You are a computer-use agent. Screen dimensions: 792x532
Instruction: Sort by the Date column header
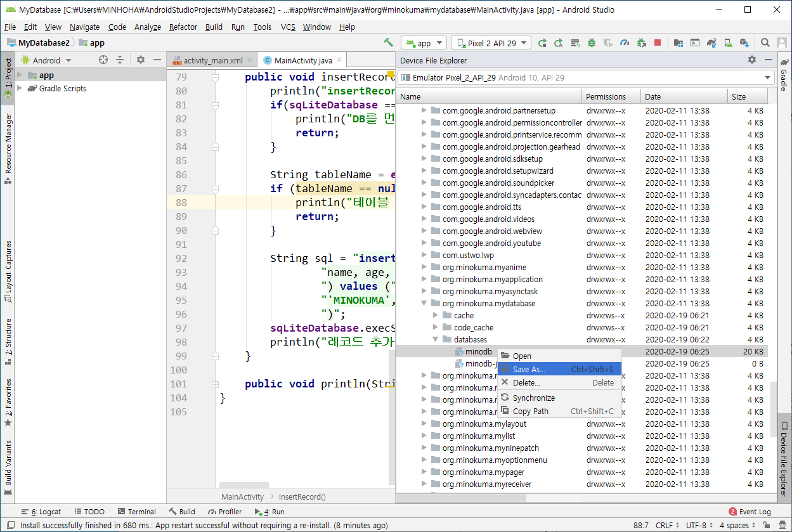coord(683,96)
